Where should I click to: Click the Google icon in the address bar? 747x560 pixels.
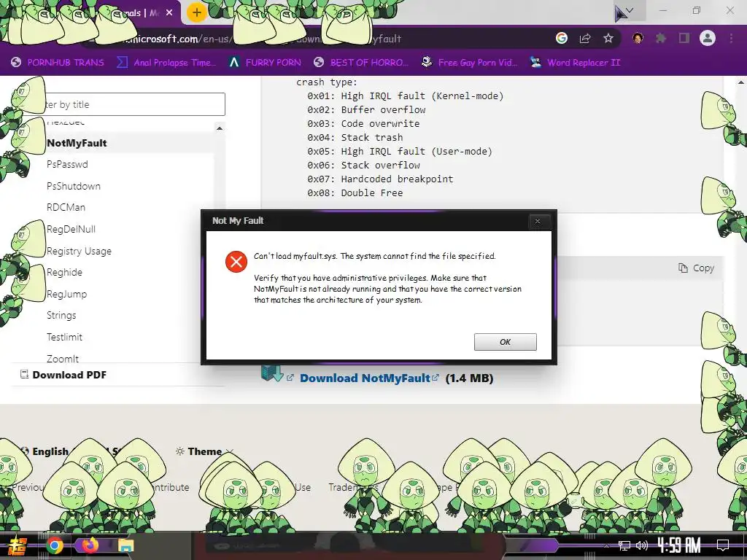[562, 38]
